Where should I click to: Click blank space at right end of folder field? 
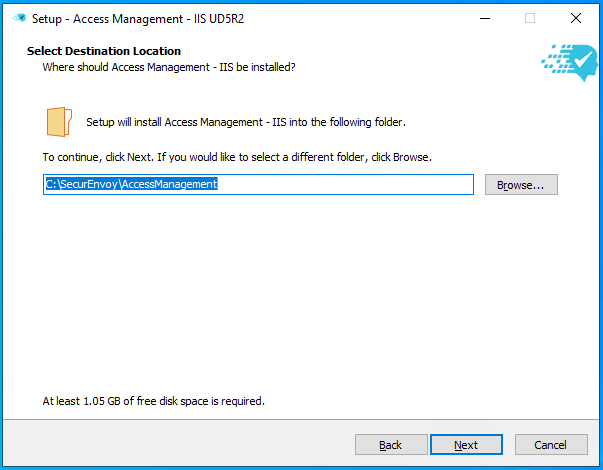pyautogui.click(x=400, y=185)
